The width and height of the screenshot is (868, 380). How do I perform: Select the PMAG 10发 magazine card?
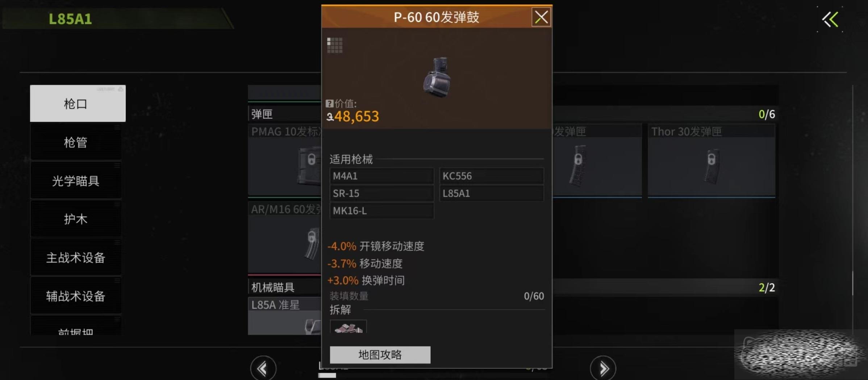tap(285, 160)
